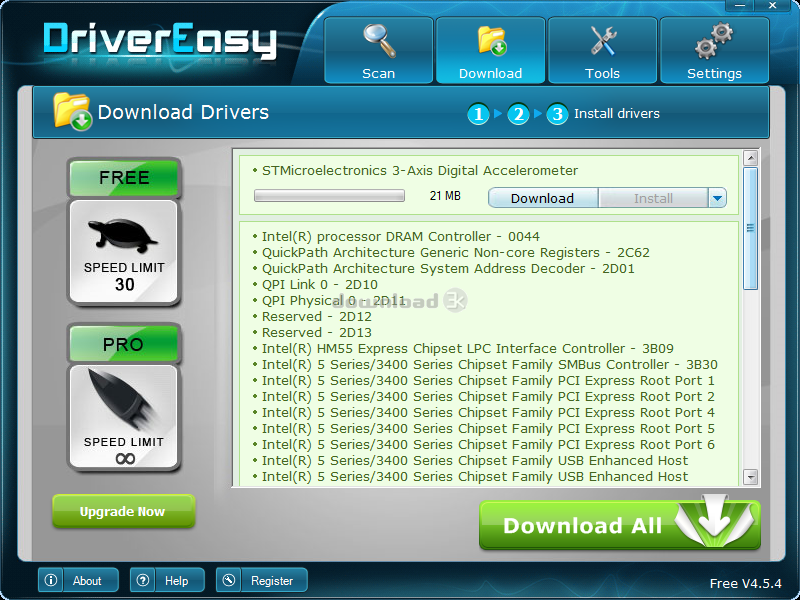Click the accelerometer download progress bar
Screen dimensions: 800x600
[x=329, y=196]
